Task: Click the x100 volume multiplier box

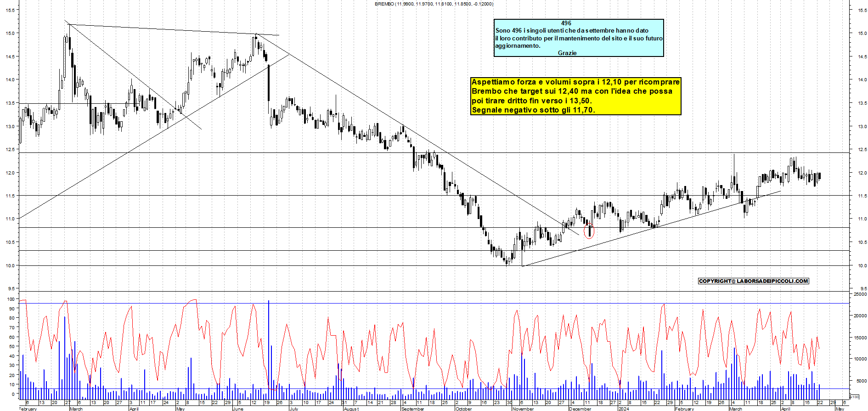Action: 854,396
